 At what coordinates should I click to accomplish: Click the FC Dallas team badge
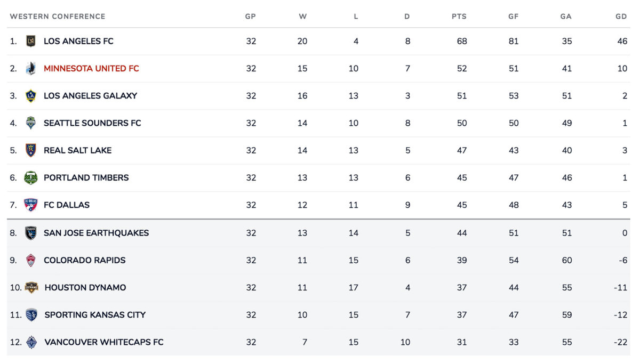coord(31,205)
